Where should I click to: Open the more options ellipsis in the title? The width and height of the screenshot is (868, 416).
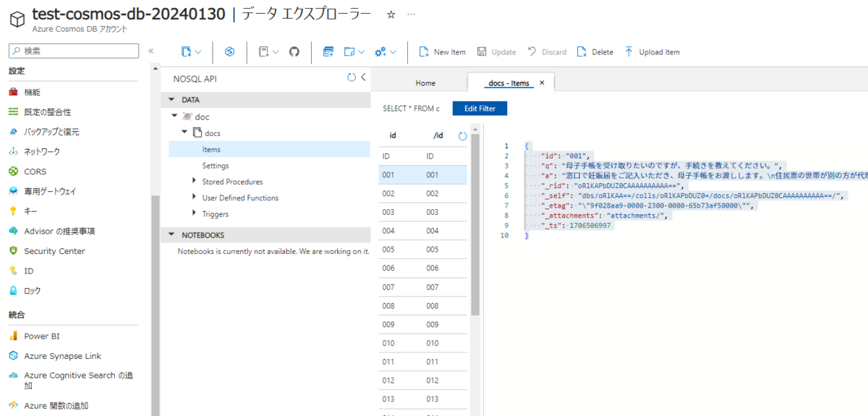coord(411,14)
